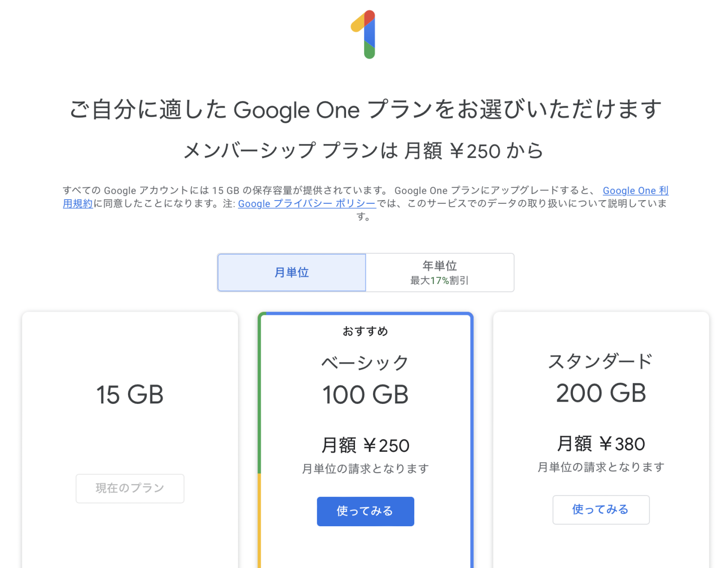Click the 現在のプラン button

129,488
